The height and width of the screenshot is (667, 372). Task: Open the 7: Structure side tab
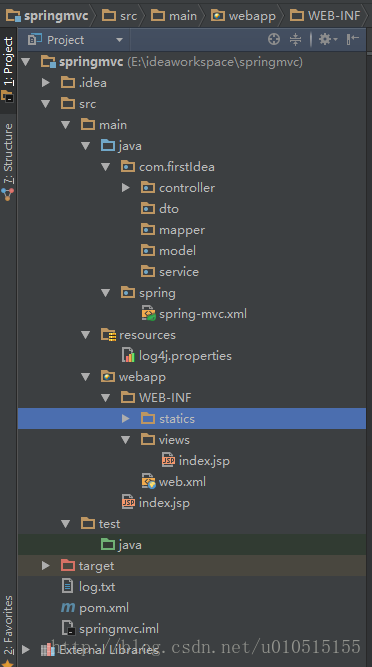8,162
